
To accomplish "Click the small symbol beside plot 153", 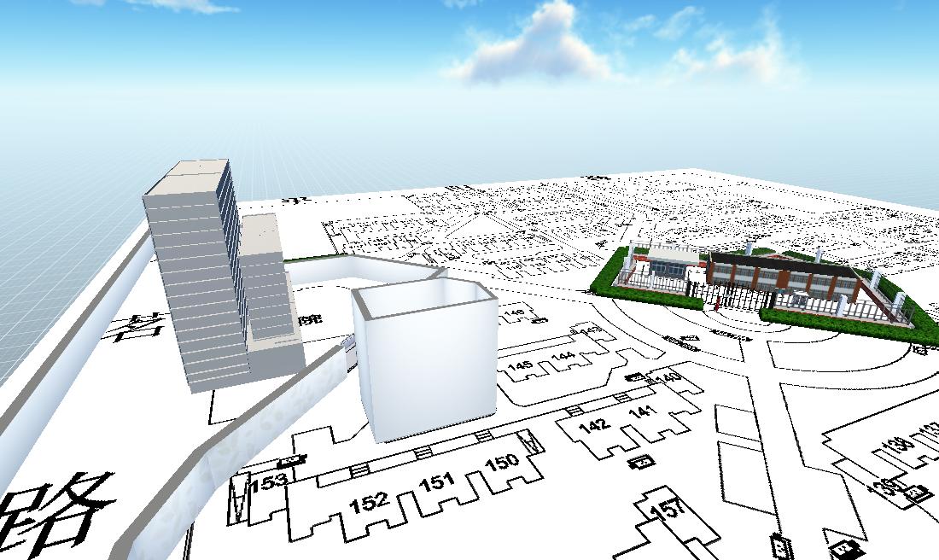I will (293, 461).
